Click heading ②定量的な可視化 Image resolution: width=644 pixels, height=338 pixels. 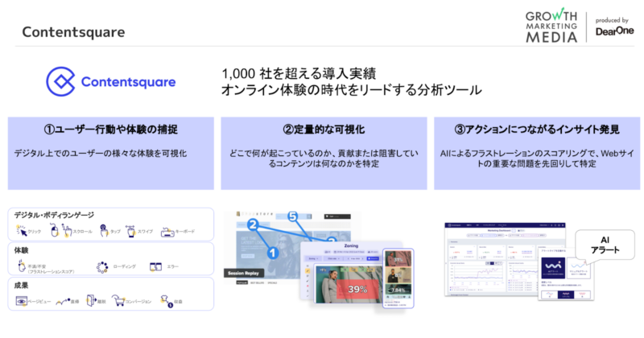[324, 130]
